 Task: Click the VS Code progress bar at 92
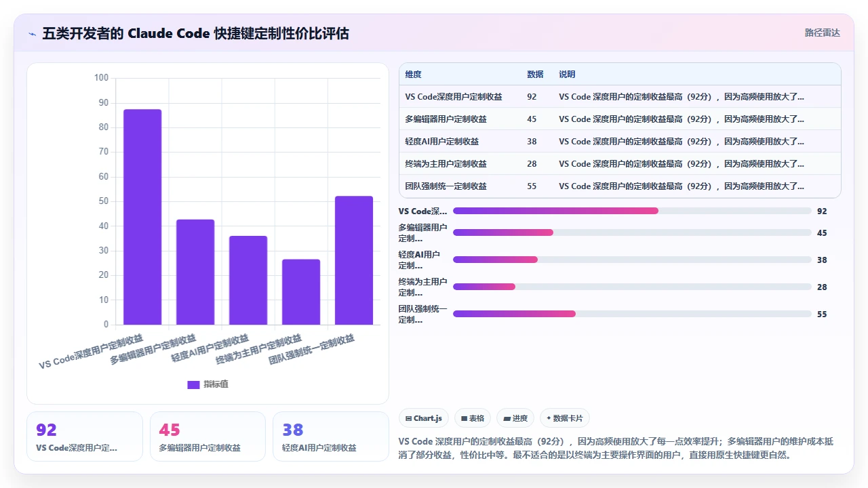point(632,211)
